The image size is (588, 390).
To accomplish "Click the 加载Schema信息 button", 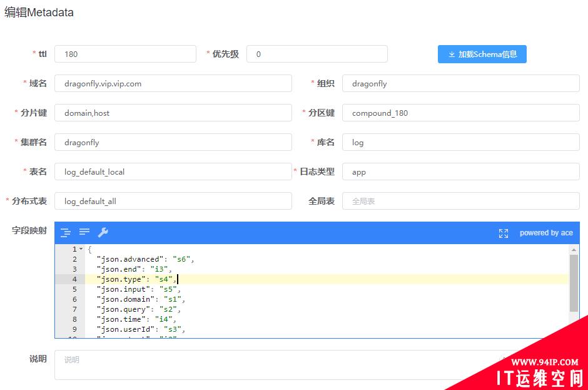I will point(482,54).
